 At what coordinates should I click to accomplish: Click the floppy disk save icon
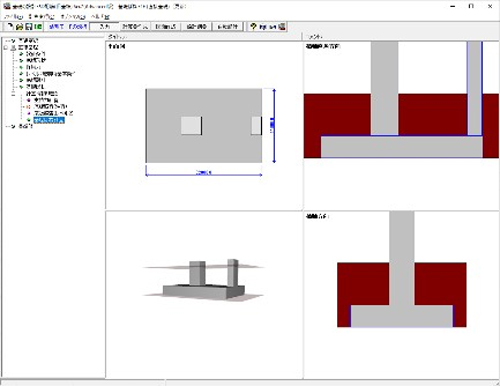29,26
